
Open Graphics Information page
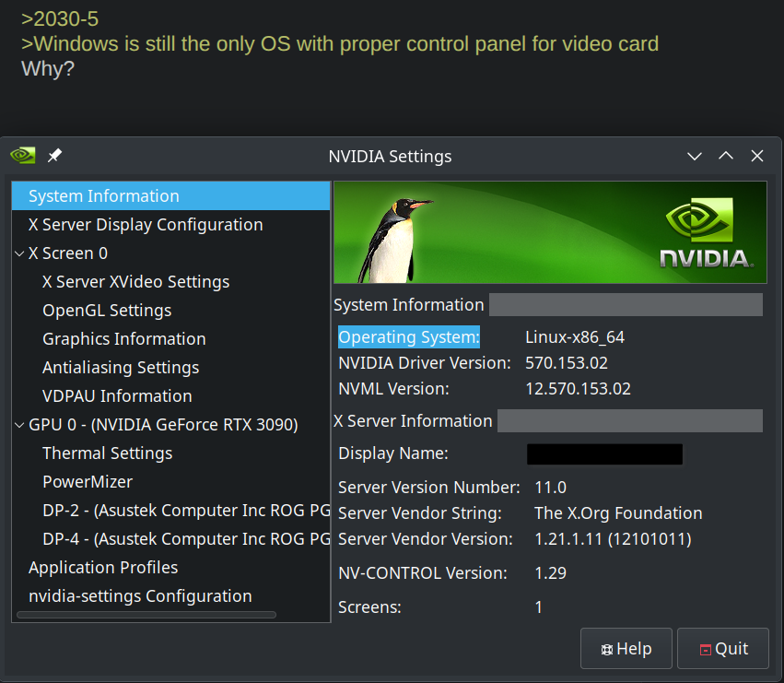(124, 339)
